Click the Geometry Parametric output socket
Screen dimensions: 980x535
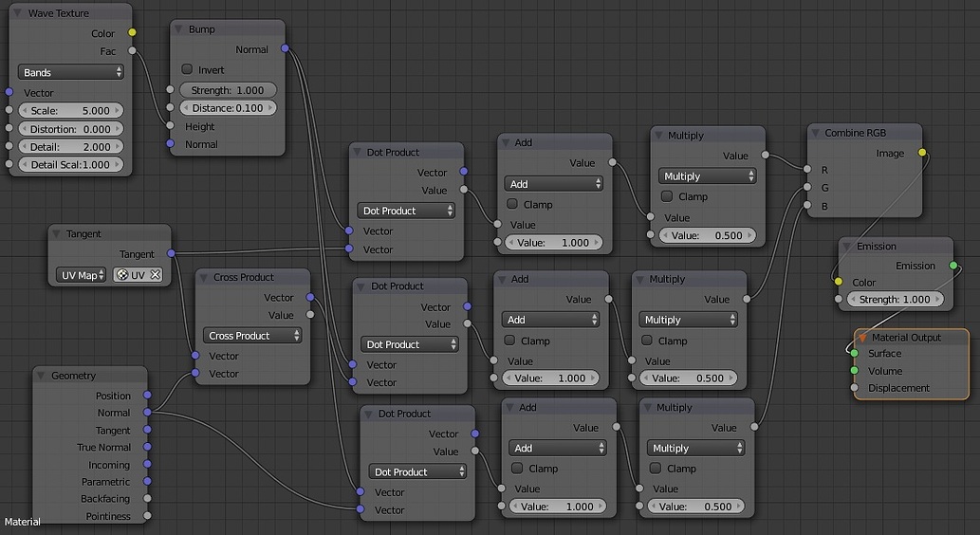pyautogui.click(x=147, y=481)
